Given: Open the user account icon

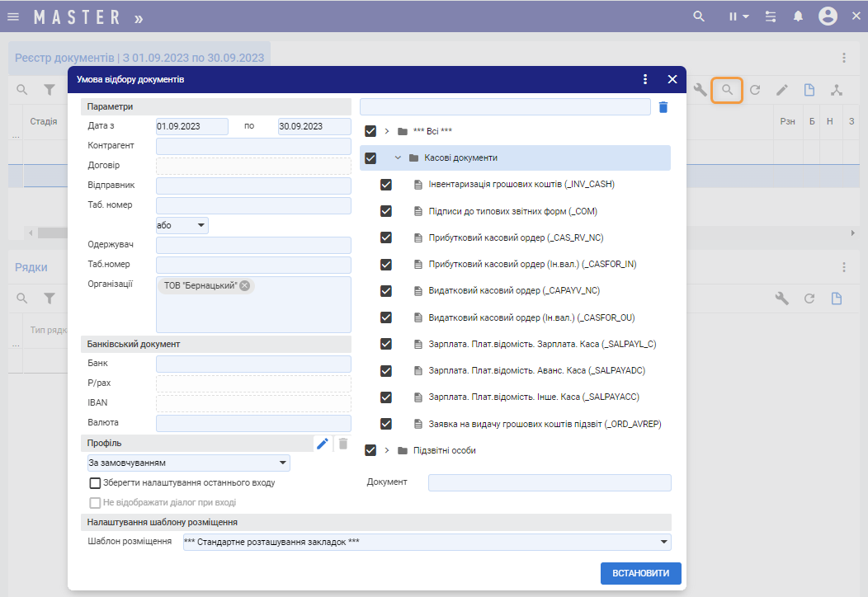Looking at the screenshot, I should 828,16.
